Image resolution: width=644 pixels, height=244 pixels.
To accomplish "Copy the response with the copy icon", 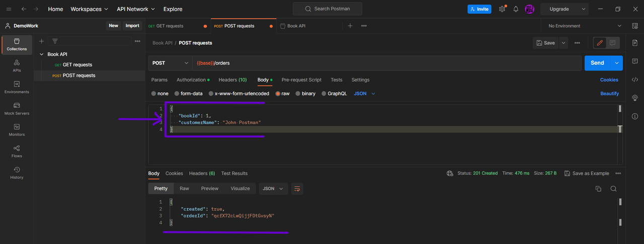I will (x=598, y=189).
